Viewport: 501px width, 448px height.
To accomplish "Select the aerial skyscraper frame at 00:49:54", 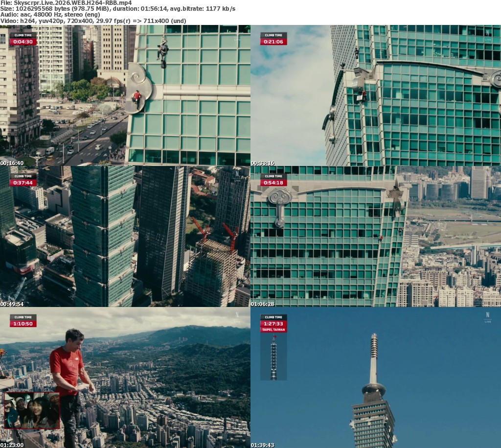I will tap(125, 236).
